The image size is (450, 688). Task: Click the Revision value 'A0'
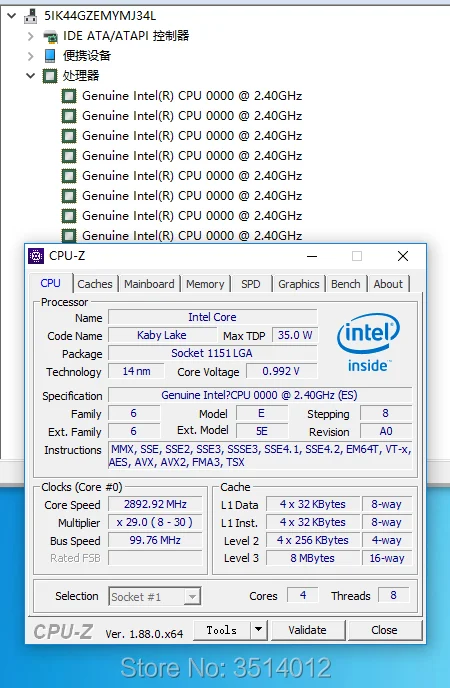click(386, 431)
